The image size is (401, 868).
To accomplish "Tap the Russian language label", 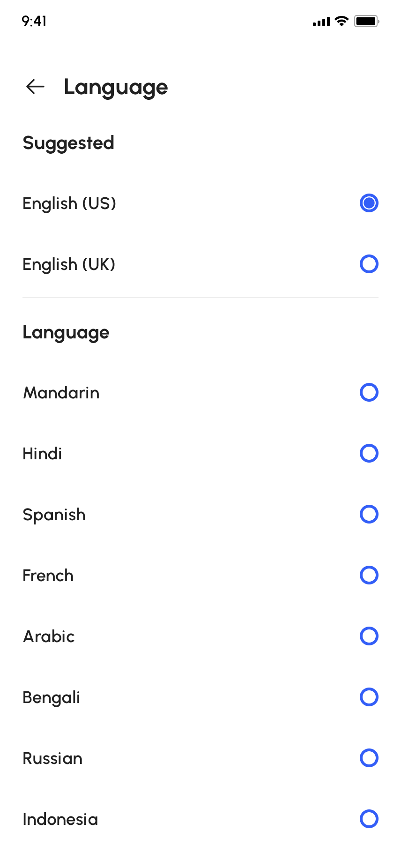I will (x=52, y=758).
